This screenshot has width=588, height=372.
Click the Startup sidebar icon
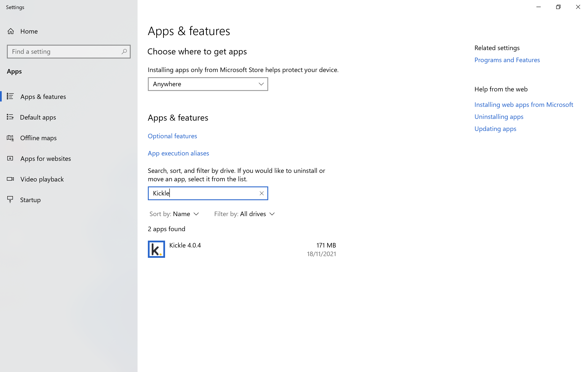10,200
